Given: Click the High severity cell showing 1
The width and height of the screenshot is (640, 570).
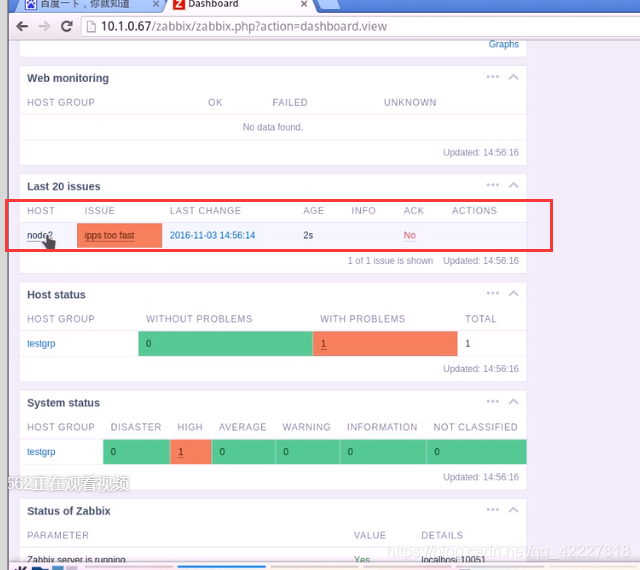Looking at the screenshot, I should coord(191,452).
